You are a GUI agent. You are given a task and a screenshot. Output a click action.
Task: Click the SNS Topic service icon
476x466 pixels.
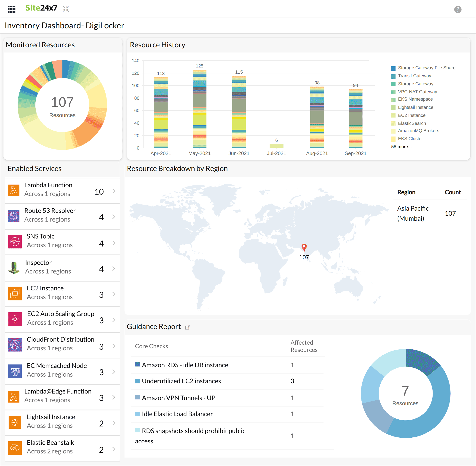click(15, 241)
